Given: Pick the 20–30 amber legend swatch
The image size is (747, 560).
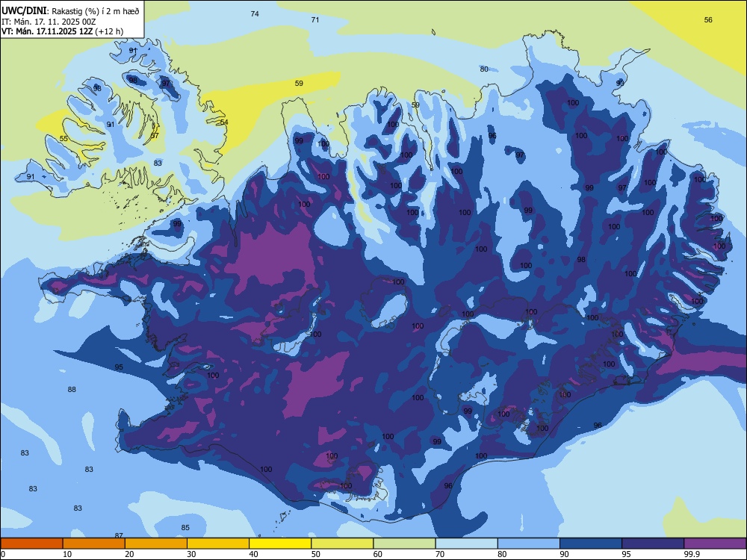Looking at the screenshot, I should click(x=156, y=544).
